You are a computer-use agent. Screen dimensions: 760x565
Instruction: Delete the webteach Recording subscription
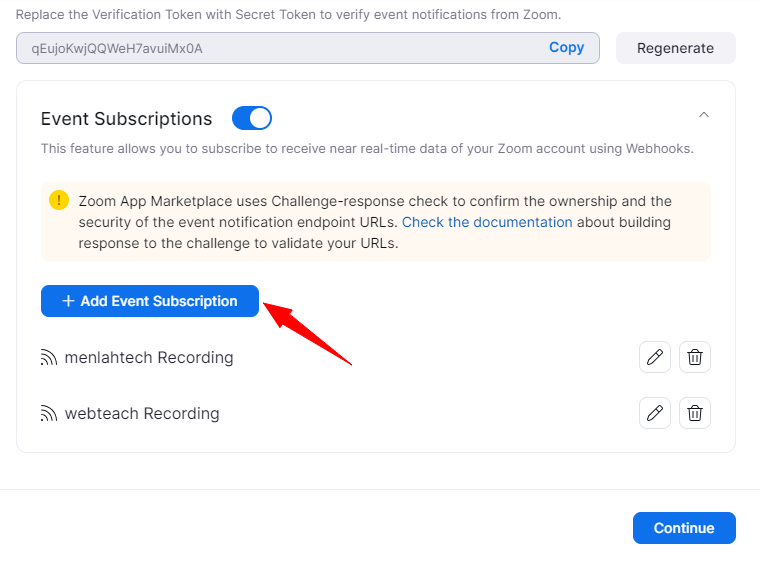pos(695,413)
